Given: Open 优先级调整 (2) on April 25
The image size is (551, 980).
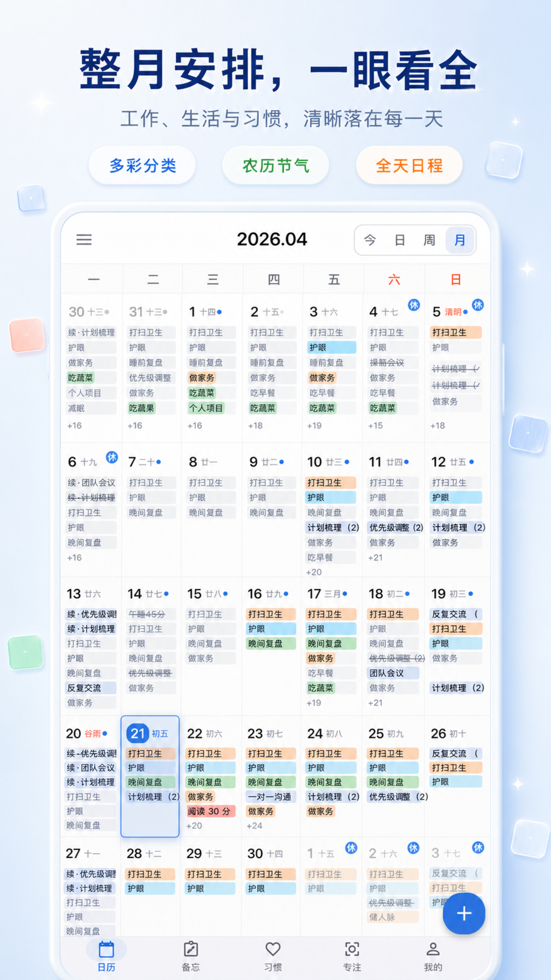Looking at the screenshot, I should (x=398, y=797).
